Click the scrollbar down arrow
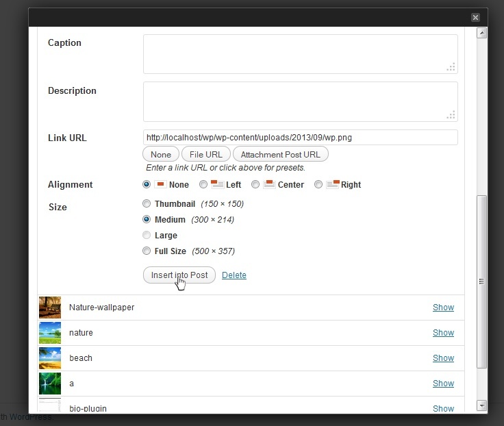 [481, 405]
